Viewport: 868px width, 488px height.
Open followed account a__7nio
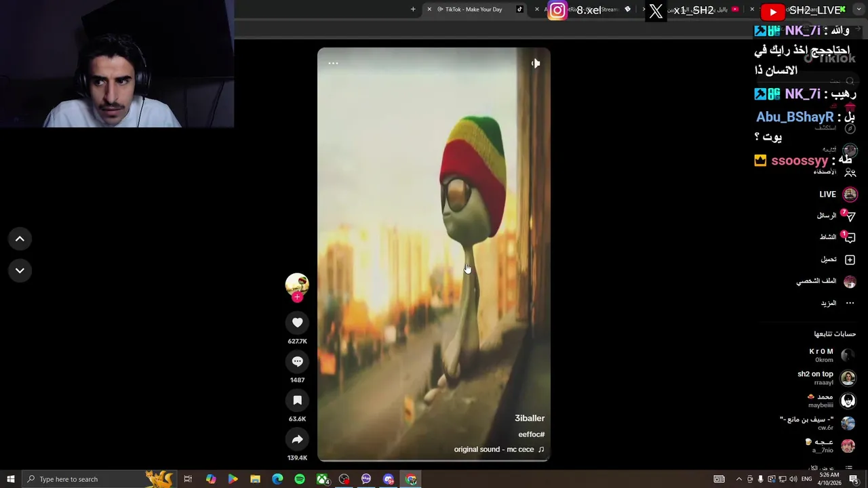830,446
